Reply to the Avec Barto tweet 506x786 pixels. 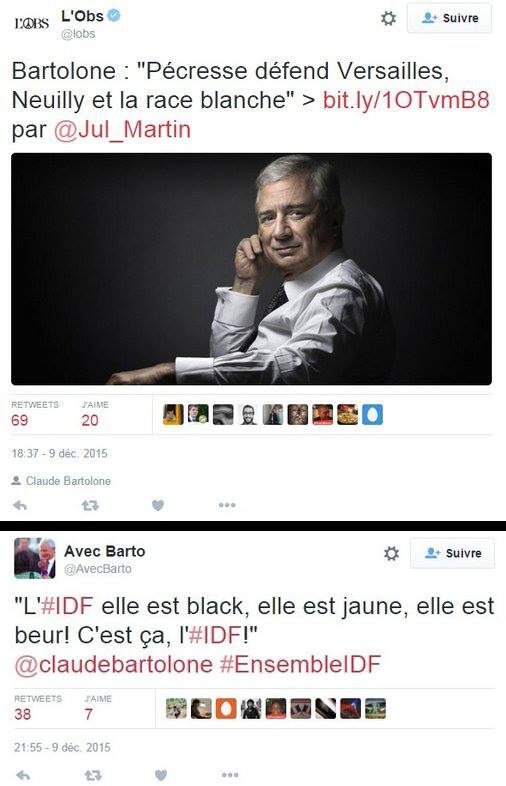(x=23, y=775)
